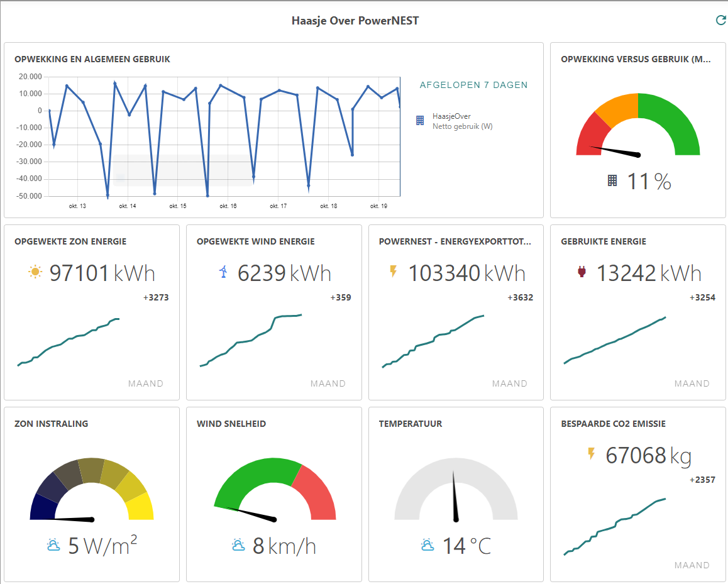Click MAAND under Gebruikte Energie
Image resolution: width=728 pixels, height=584 pixels.
coord(692,383)
